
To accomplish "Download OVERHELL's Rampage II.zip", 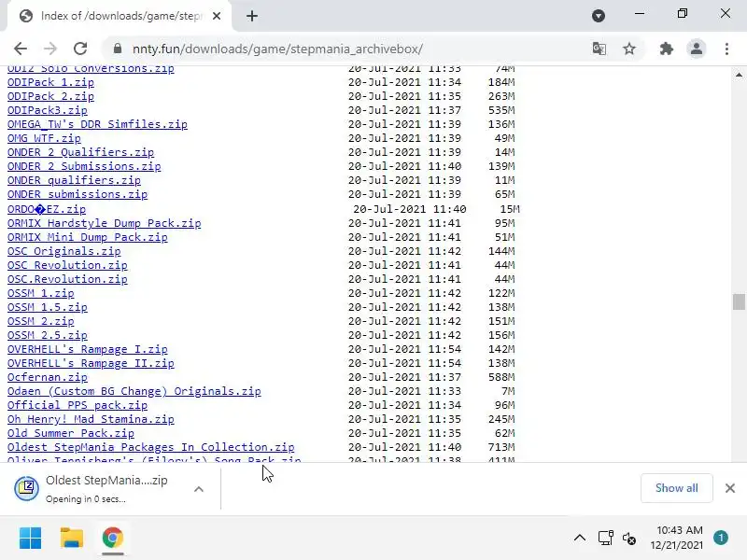I will click(x=91, y=363).
